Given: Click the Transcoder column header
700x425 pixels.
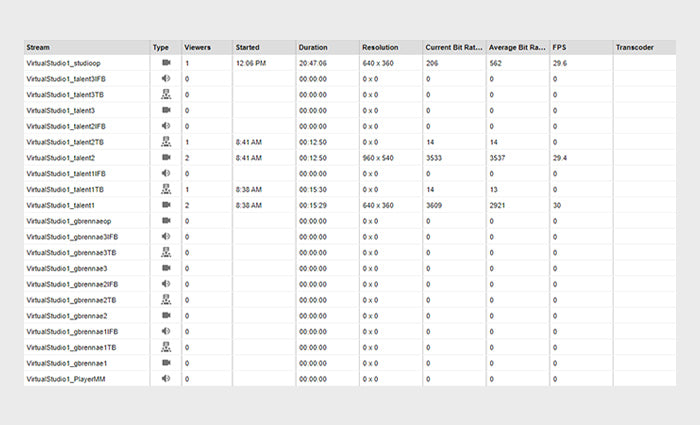Looking at the screenshot, I should (634, 47).
